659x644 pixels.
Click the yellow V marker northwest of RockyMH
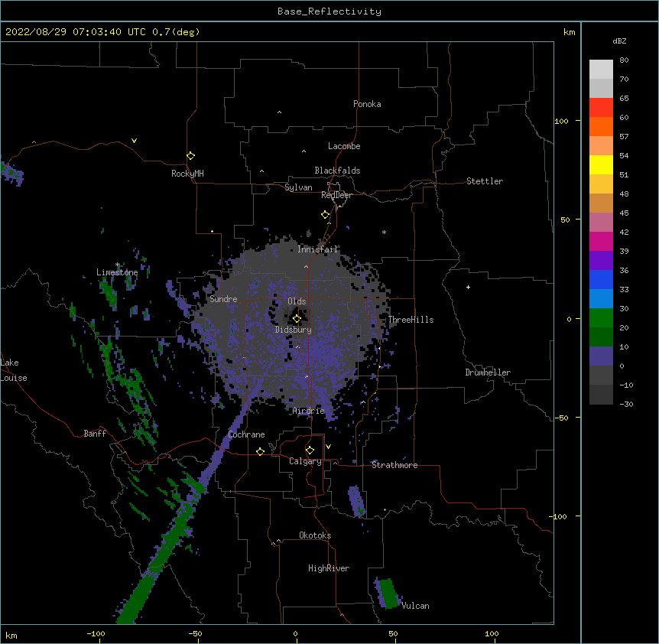134,141
